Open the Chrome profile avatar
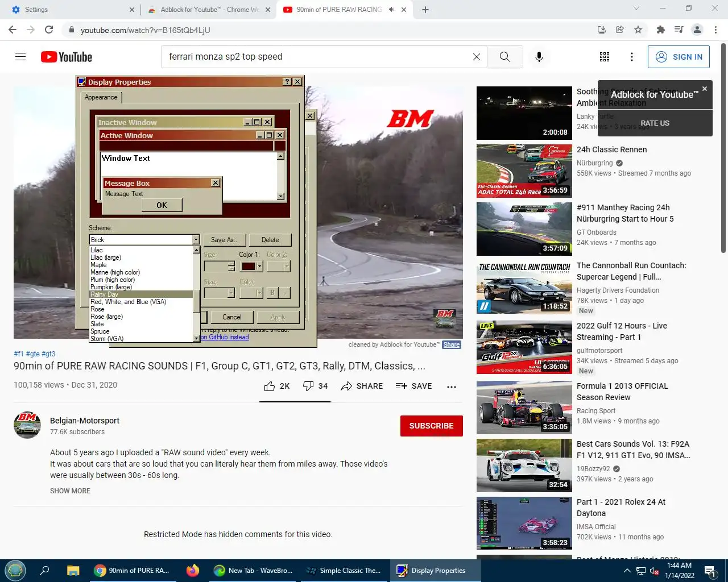 tap(697, 30)
